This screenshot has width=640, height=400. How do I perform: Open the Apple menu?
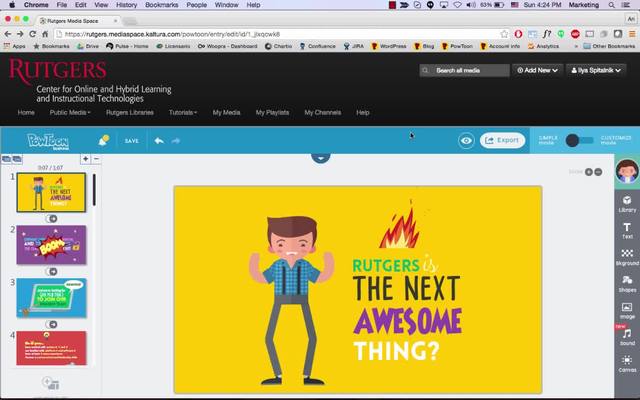[x=12, y=5]
